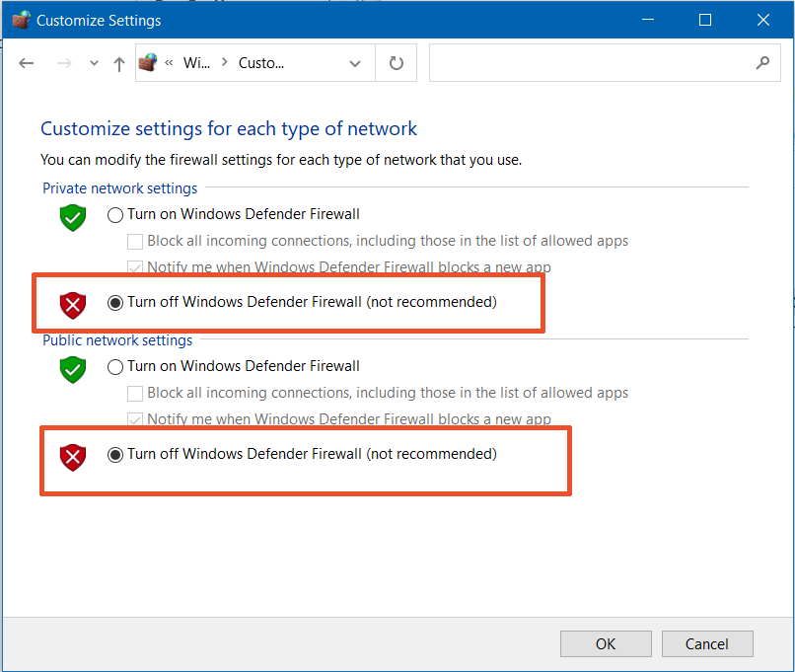Go back using the Back arrow
Viewport: 795px width, 672px height.
tap(27, 63)
